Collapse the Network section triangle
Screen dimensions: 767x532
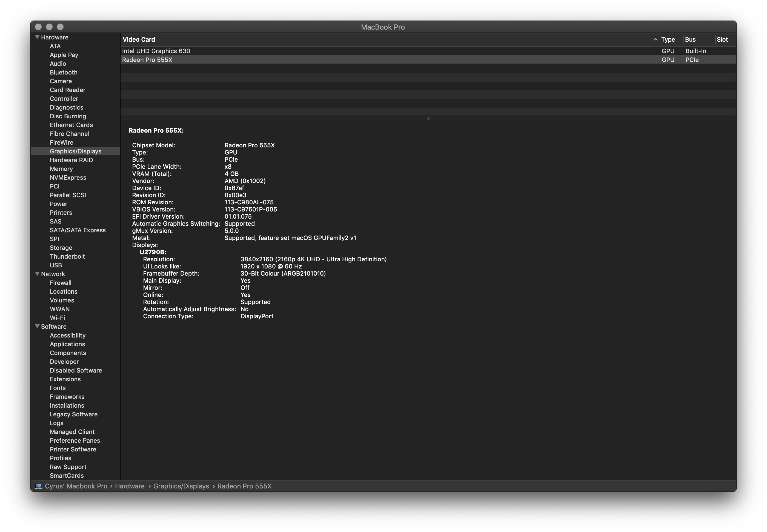click(37, 274)
